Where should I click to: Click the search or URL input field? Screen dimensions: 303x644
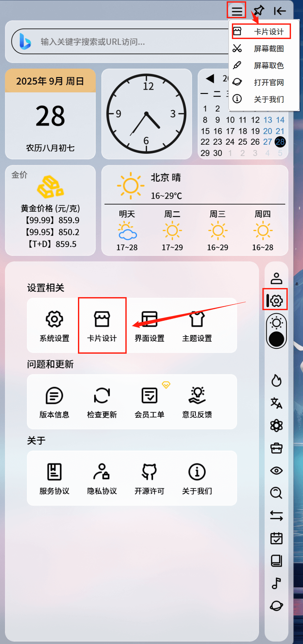[x=120, y=42]
